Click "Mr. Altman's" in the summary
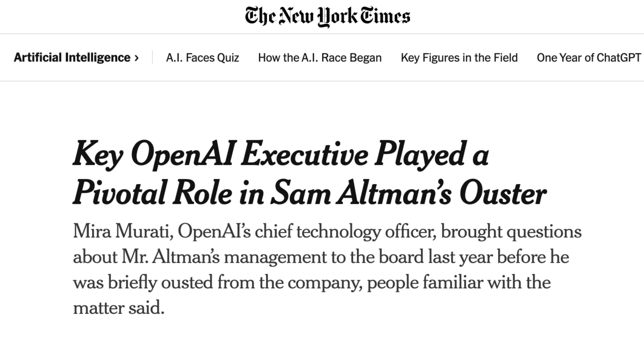This screenshot has height=337, width=644. point(171,257)
